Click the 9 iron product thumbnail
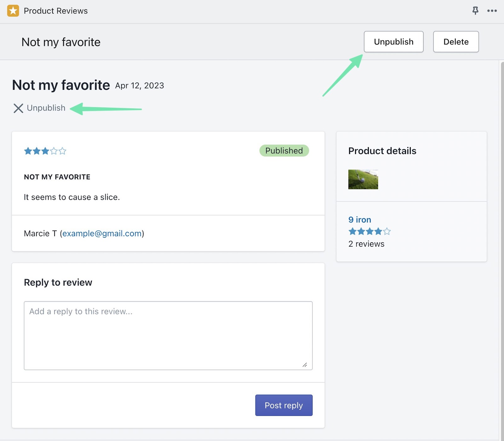This screenshot has width=504, height=441. click(363, 180)
